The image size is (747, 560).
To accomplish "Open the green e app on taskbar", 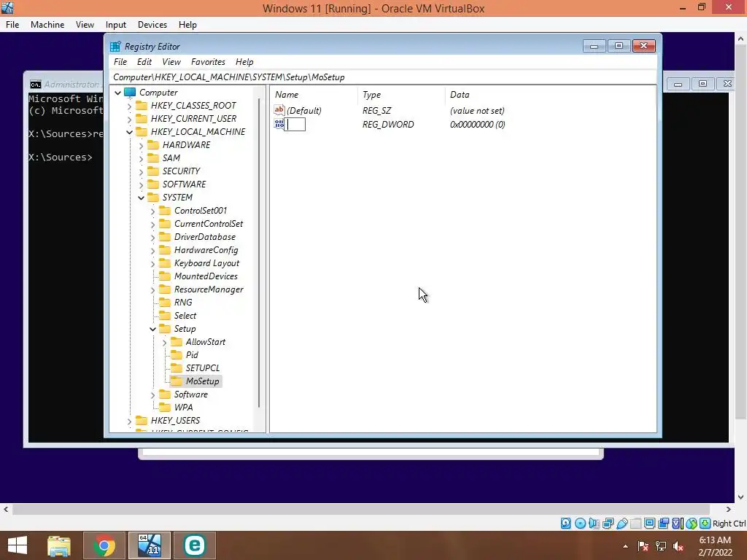I will coord(194,545).
